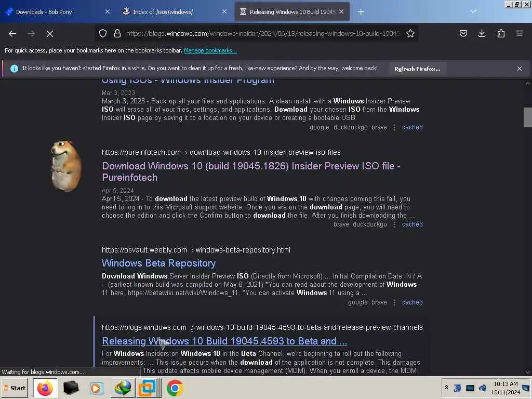Open the Using ISOs Windows Insider Program result
532x399 pixels.
click(188, 82)
